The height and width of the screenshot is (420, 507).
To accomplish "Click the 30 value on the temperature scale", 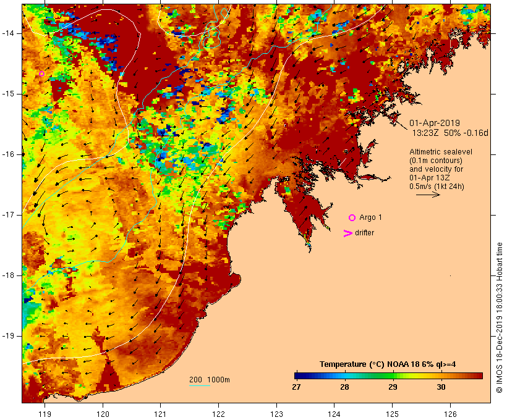I will coord(441,387).
